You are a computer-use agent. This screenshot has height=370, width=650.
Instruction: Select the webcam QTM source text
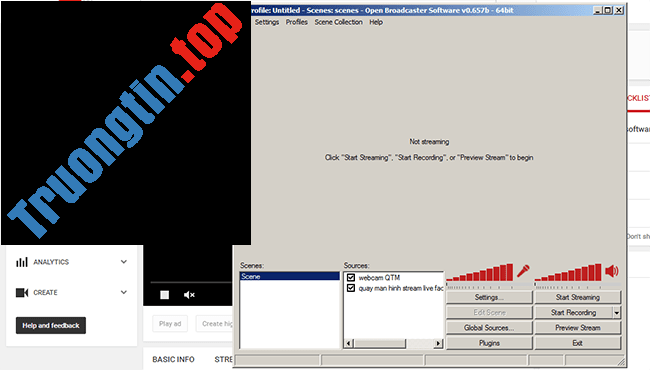coord(379,278)
